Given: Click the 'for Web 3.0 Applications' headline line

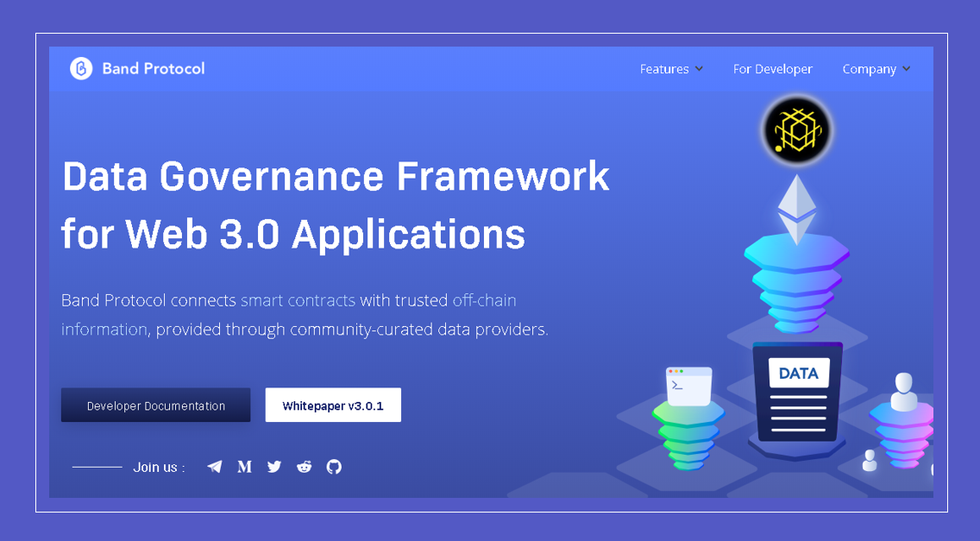Looking at the screenshot, I should point(293,234).
